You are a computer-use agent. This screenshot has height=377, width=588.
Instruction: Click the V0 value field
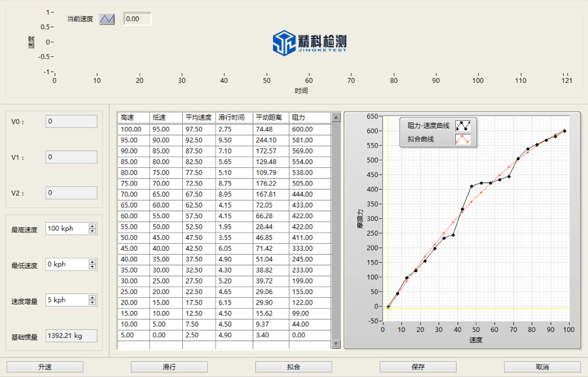coord(71,122)
